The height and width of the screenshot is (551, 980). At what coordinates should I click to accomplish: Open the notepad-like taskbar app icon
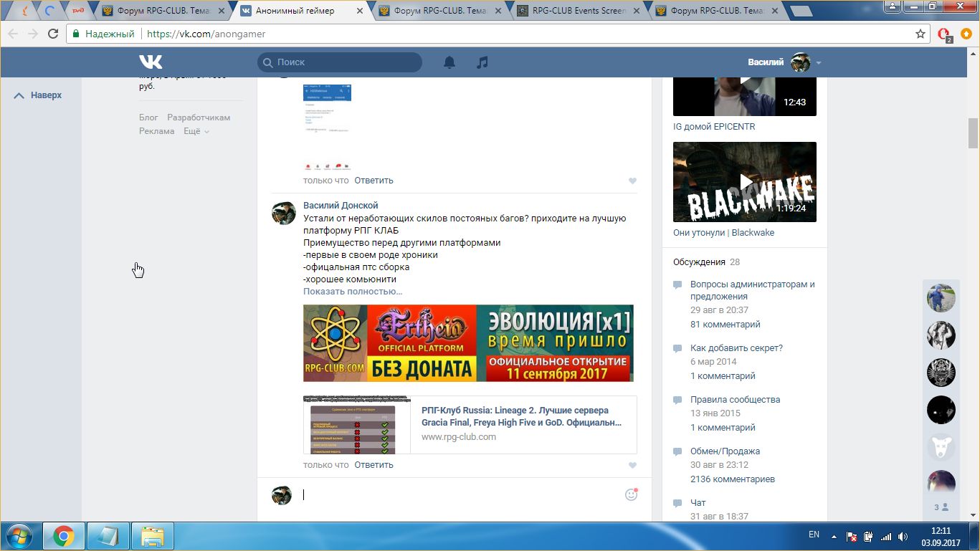(x=108, y=536)
